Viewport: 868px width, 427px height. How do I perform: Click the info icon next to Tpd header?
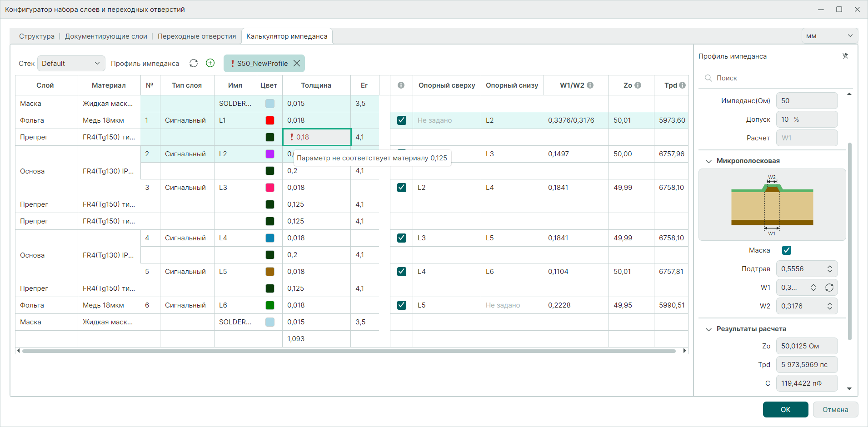pos(683,85)
